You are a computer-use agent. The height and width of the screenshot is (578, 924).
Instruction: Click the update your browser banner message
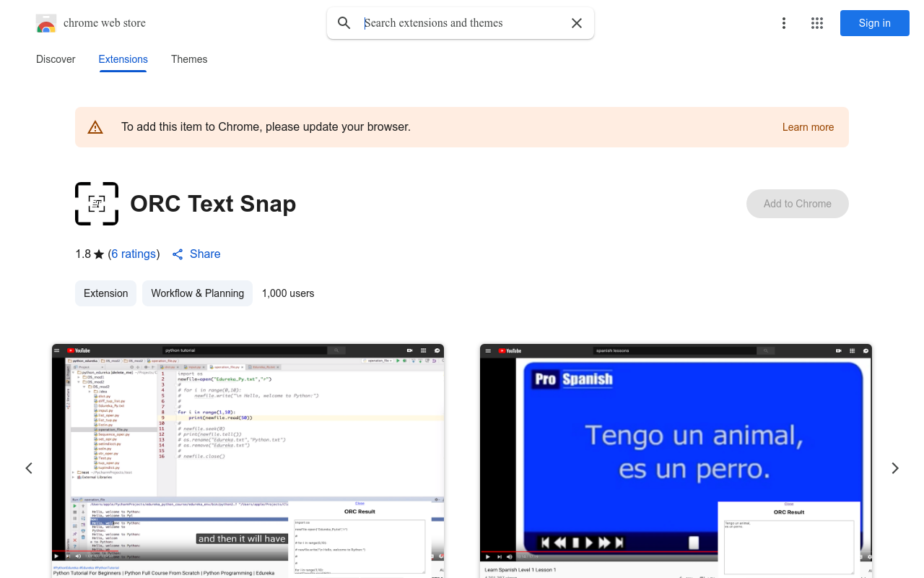[266, 127]
